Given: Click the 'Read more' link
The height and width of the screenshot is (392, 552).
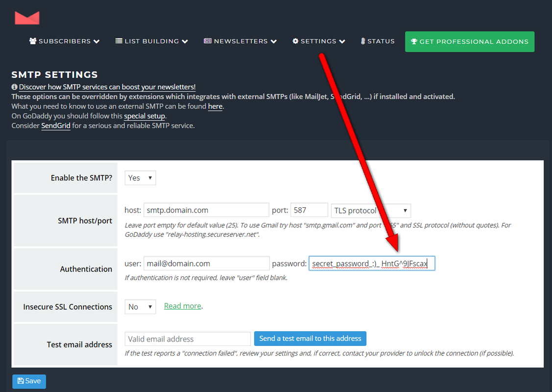Looking at the screenshot, I should [x=182, y=306].
